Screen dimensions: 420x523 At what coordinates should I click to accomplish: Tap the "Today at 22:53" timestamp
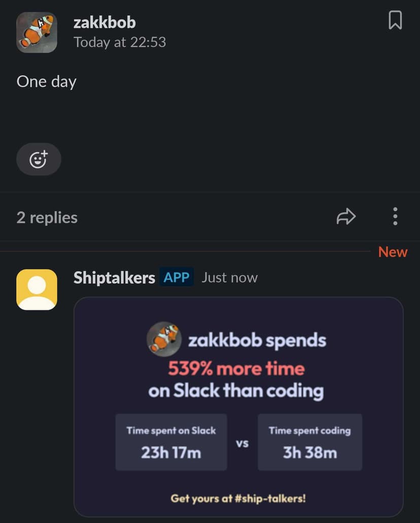tap(120, 42)
